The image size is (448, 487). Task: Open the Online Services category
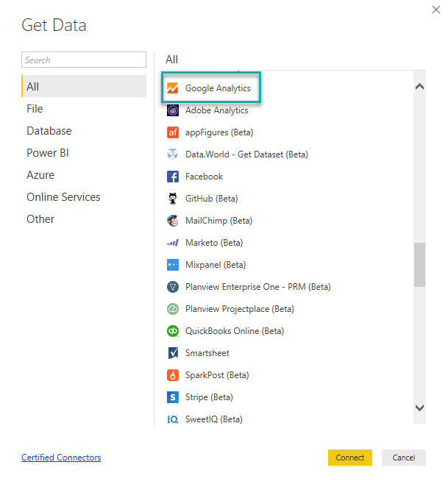tap(63, 197)
